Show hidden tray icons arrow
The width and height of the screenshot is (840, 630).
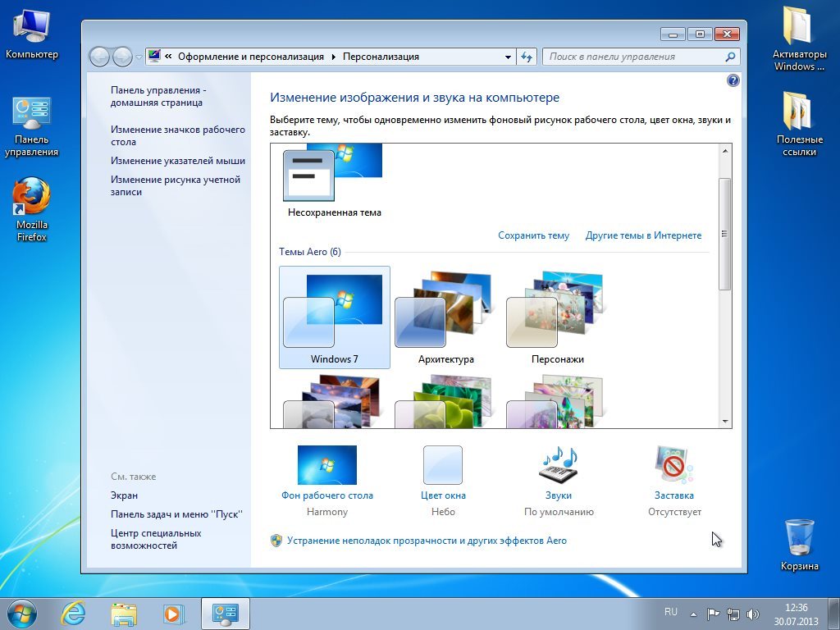pyautogui.click(x=693, y=614)
